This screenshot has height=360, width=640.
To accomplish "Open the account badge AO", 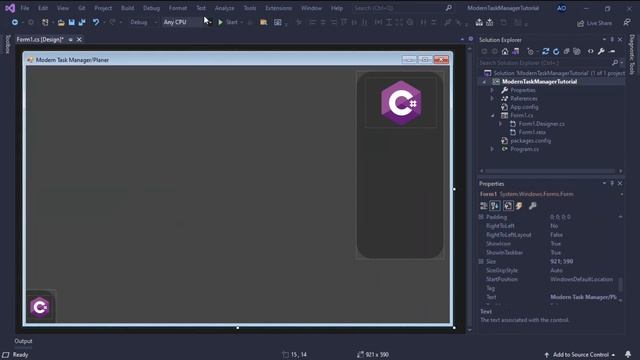I will click(x=562, y=8).
